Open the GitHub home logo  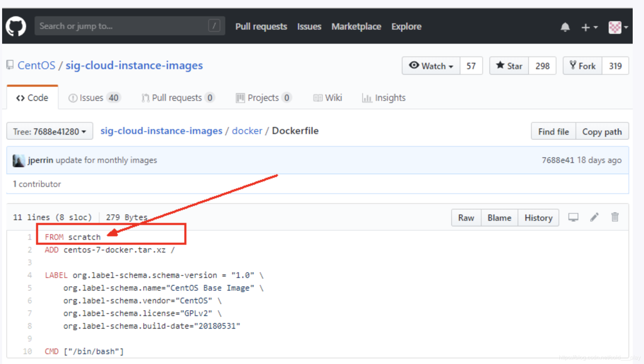pos(16,26)
